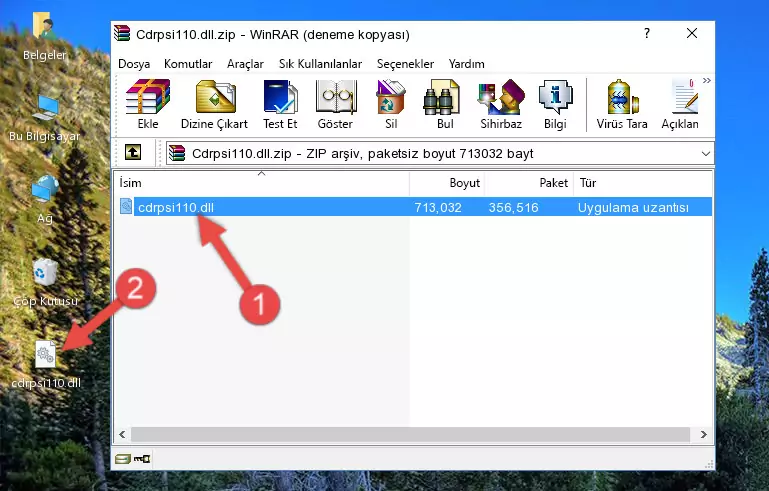Click the status bar drive icon
Screen dimensions: 769x491
(x=123, y=459)
